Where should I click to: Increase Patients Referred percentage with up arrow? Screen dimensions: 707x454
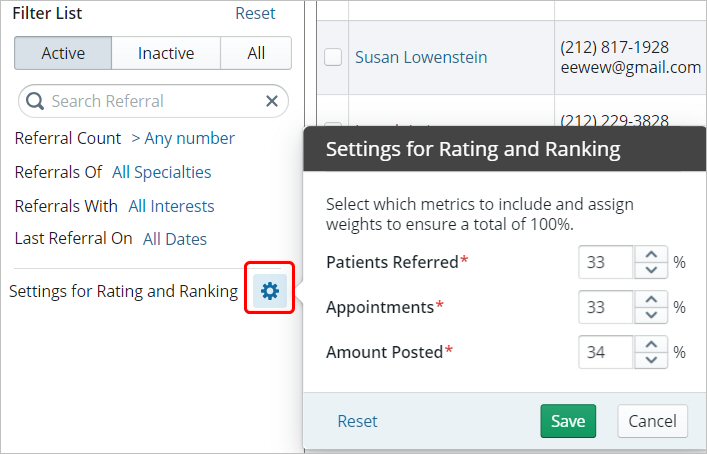(x=651, y=254)
